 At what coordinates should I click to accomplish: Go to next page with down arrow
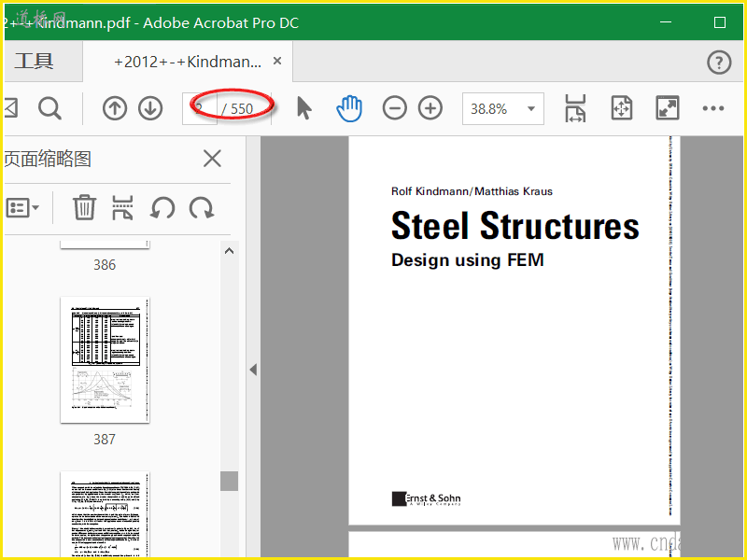click(150, 108)
